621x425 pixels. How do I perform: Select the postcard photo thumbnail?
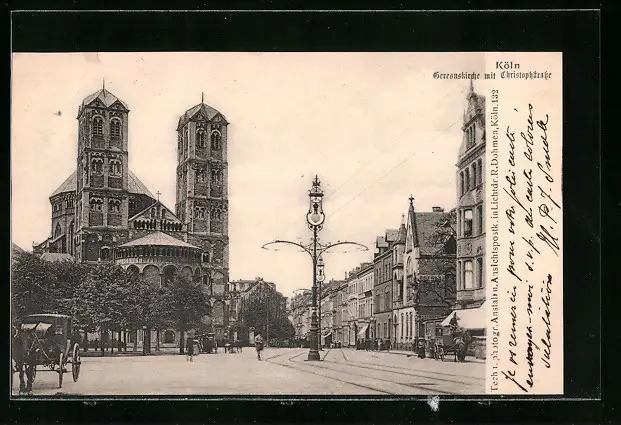click(287, 223)
